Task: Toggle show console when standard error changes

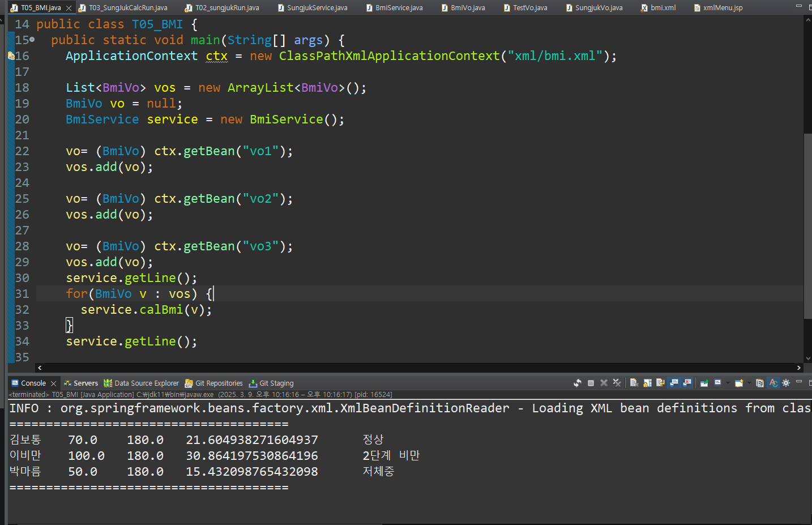Action: pos(687,383)
